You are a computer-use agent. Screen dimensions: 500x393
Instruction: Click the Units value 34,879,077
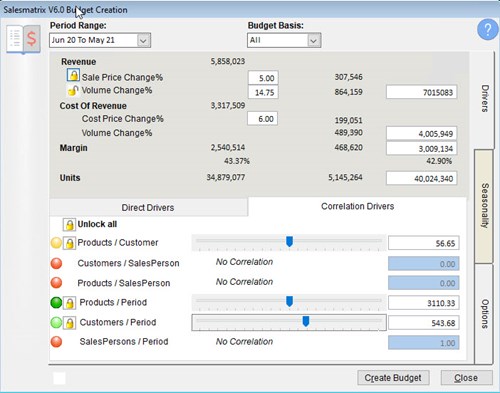pyautogui.click(x=226, y=177)
